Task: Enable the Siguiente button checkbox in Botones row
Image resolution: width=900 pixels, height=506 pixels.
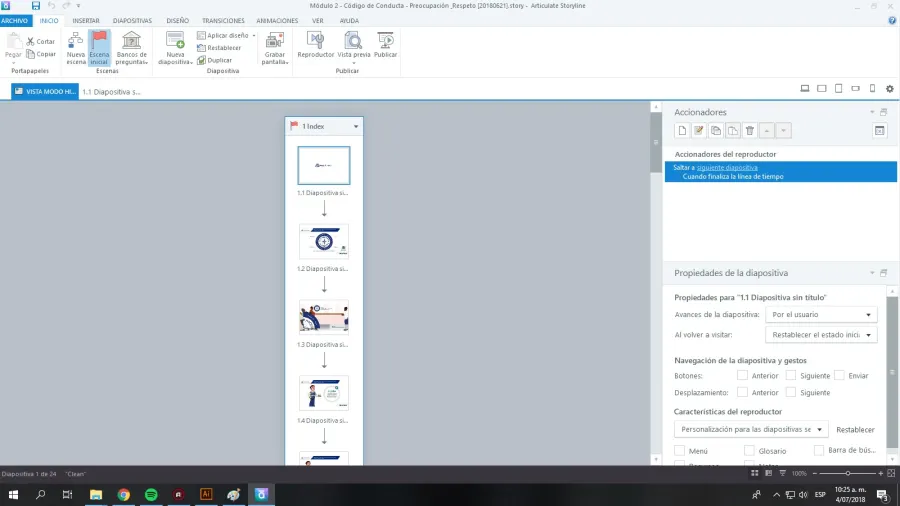Action: (x=791, y=375)
